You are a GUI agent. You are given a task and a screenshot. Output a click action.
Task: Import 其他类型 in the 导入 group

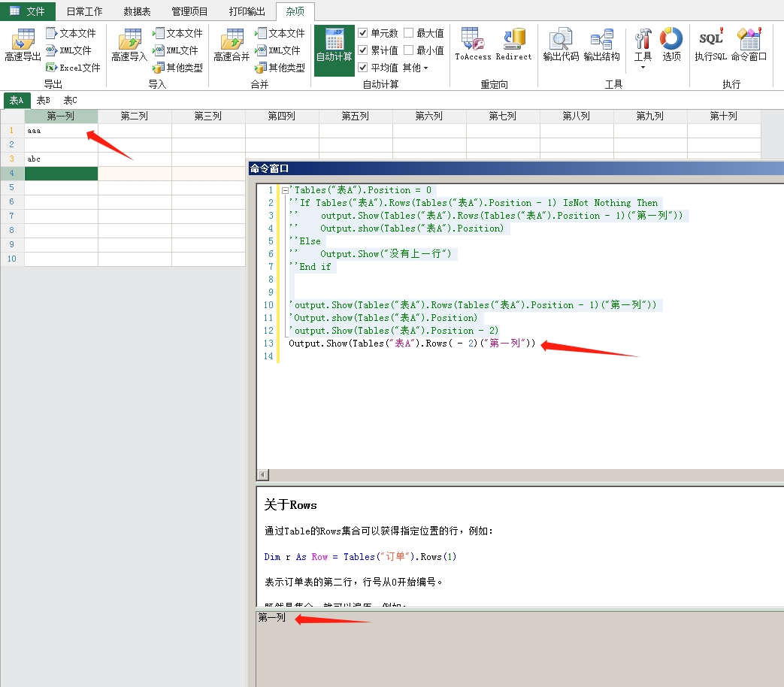click(177, 67)
